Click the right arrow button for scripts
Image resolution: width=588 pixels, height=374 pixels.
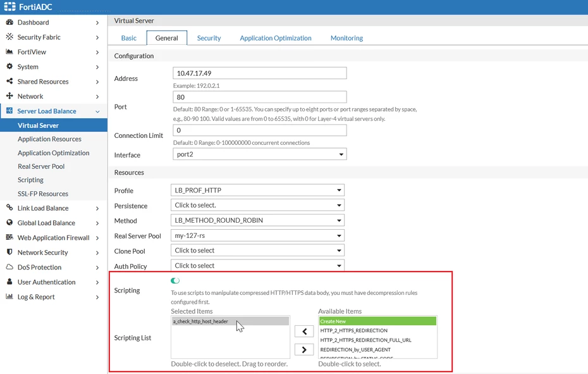(304, 349)
